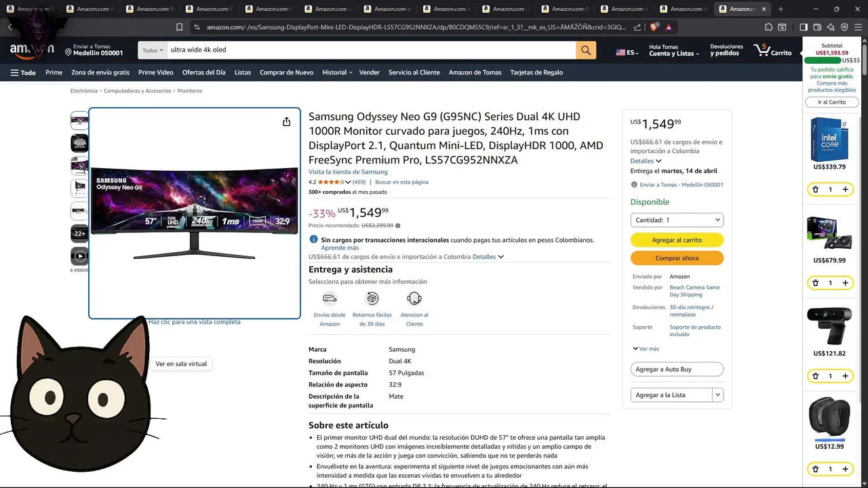Click the search box with ultra wide 4k oled
This screenshot has height=488, width=868.
pos(372,50)
